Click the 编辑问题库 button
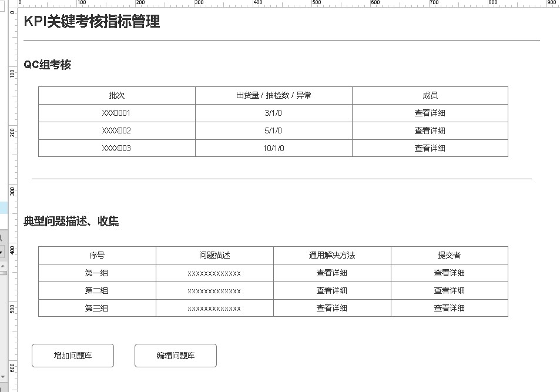 176,356
